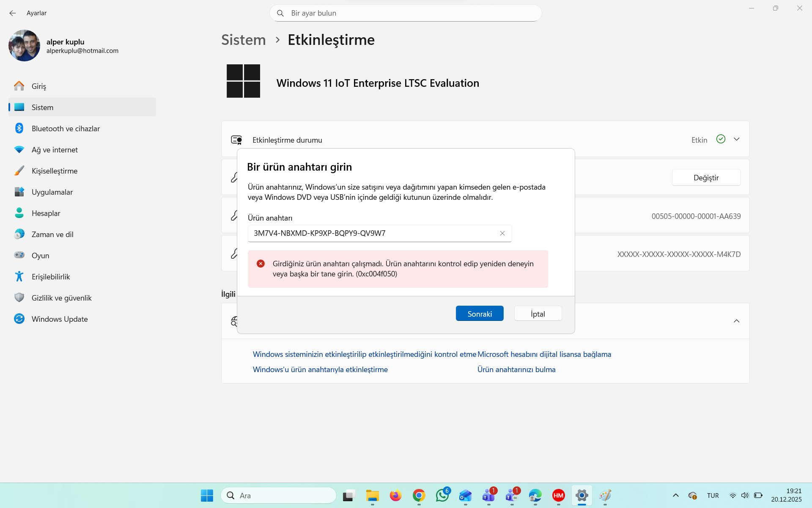The image size is (812, 508).
Task: Show hidden tray icons chevron
Action: [x=676, y=495]
